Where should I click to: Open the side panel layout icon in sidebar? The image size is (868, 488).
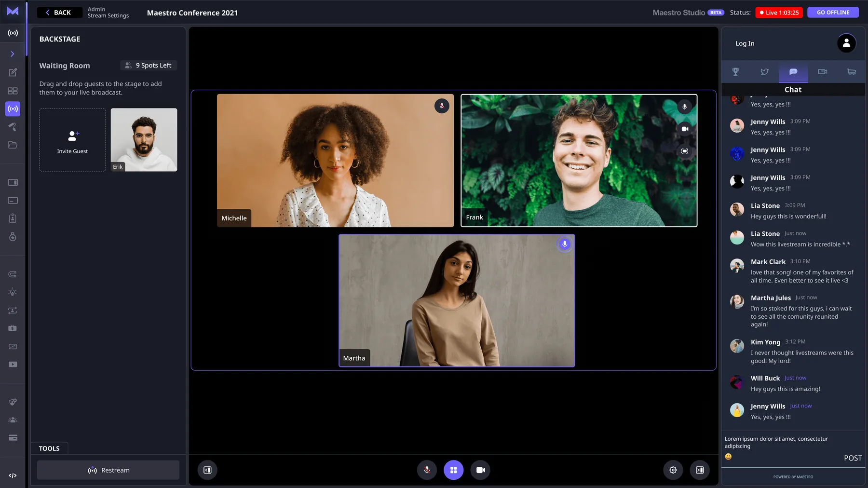pos(13,183)
